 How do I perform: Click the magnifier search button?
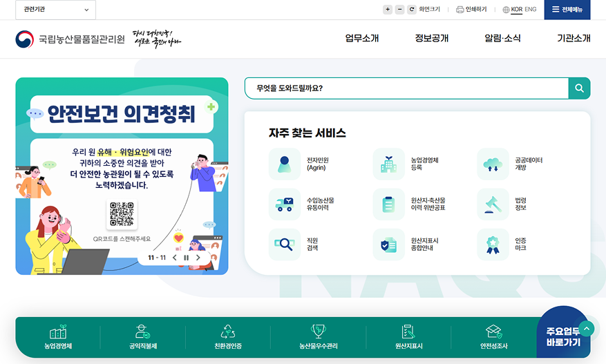(x=579, y=88)
